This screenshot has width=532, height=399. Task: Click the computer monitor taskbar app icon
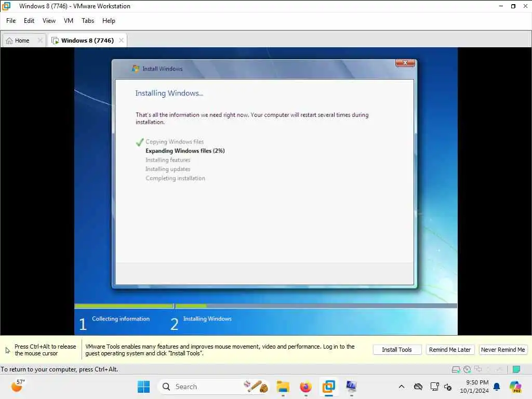tap(352, 386)
